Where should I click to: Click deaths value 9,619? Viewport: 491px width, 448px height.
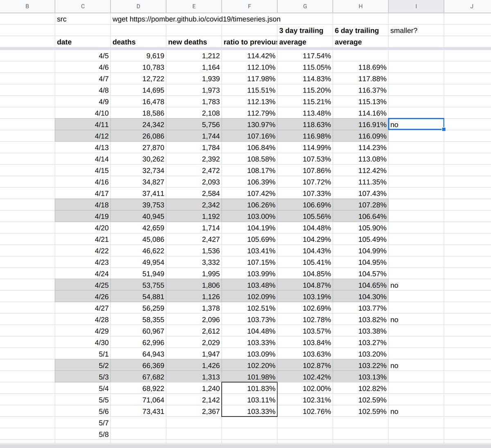point(138,56)
